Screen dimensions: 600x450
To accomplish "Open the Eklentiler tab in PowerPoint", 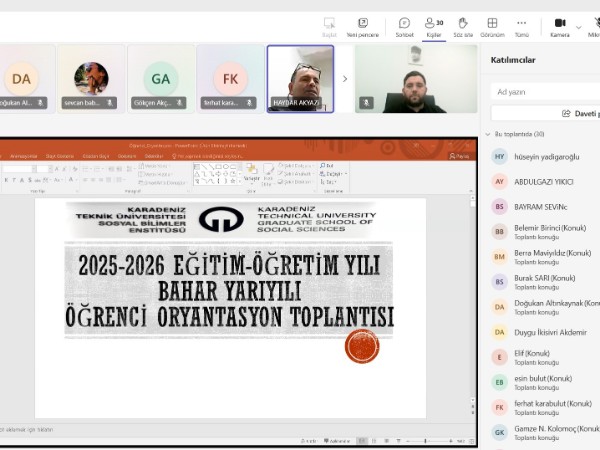I will [x=154, y=156].
